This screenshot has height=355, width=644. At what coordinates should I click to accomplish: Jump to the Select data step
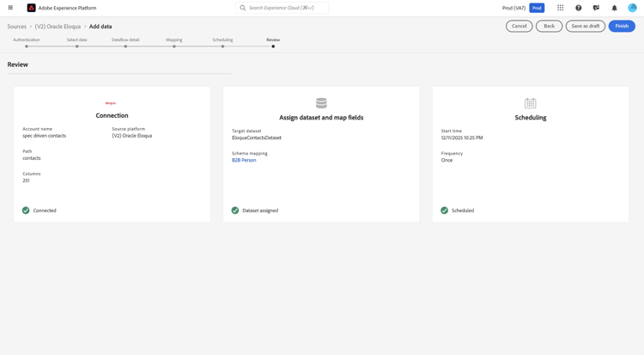[x=76, y=46]
